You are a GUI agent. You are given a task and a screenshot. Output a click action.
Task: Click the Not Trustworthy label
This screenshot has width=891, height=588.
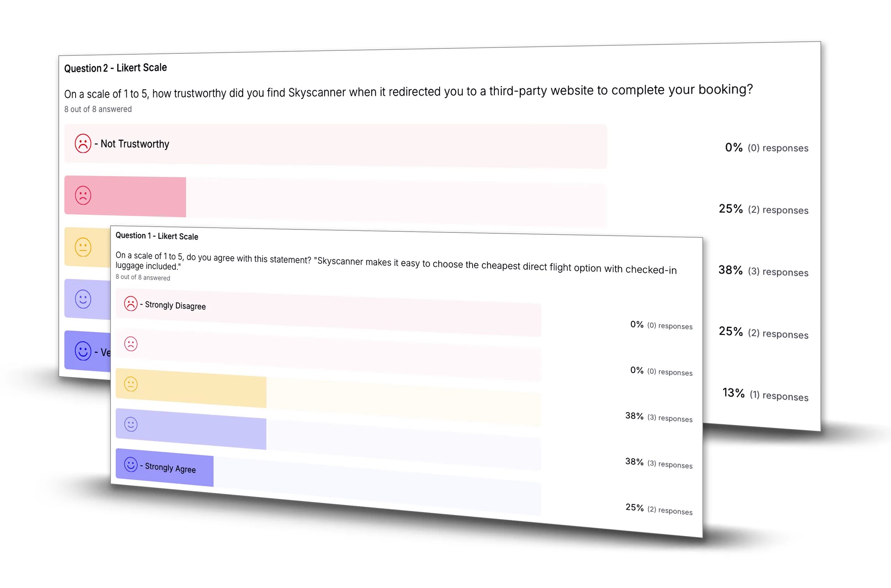(x=135, y=144)
